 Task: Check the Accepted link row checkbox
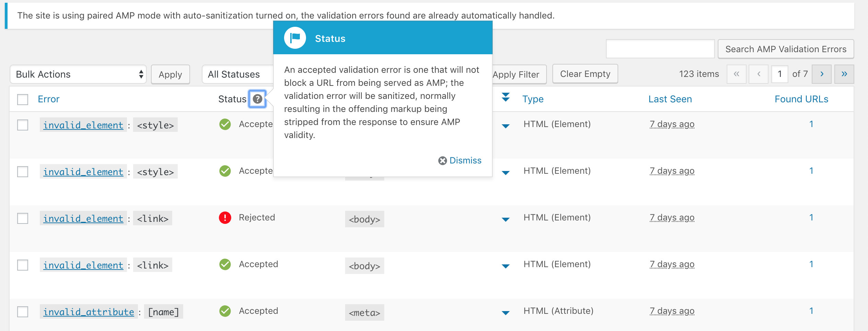tap(23, 265)
